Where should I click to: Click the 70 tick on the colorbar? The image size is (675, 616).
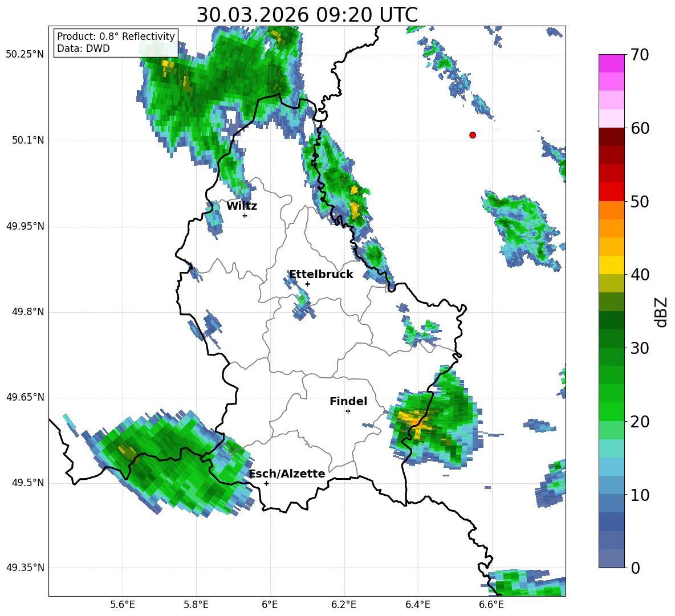[640, 55]
